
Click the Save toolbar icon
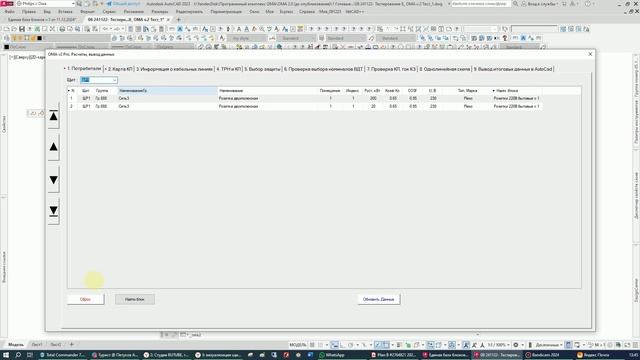coord(22,29)
